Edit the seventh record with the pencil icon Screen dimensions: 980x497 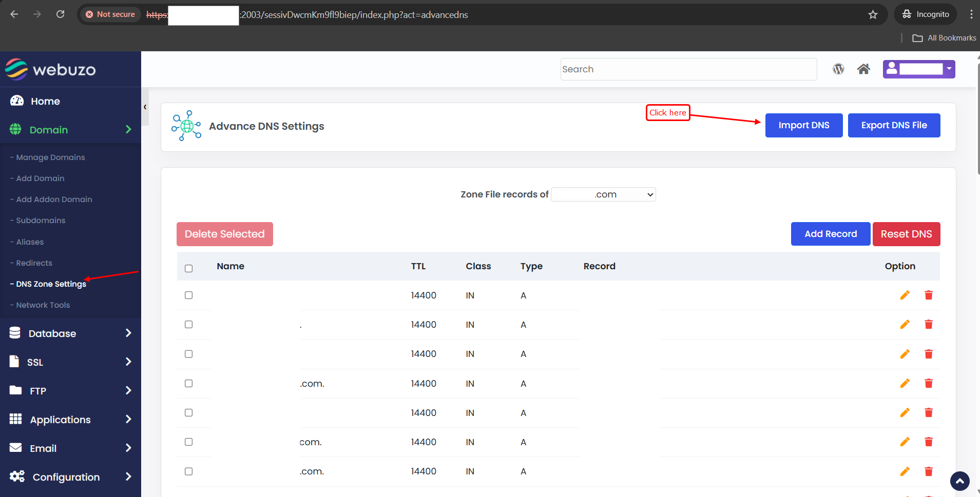pyautogui.click(x=905, y=471)
